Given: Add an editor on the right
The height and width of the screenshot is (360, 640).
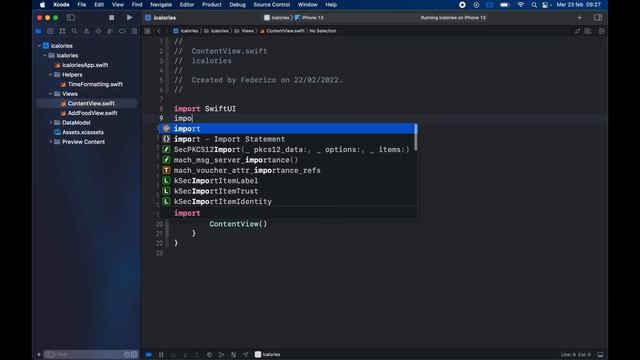Looking at the screenshot, I should pyautogui.click(x=602, y=31).
